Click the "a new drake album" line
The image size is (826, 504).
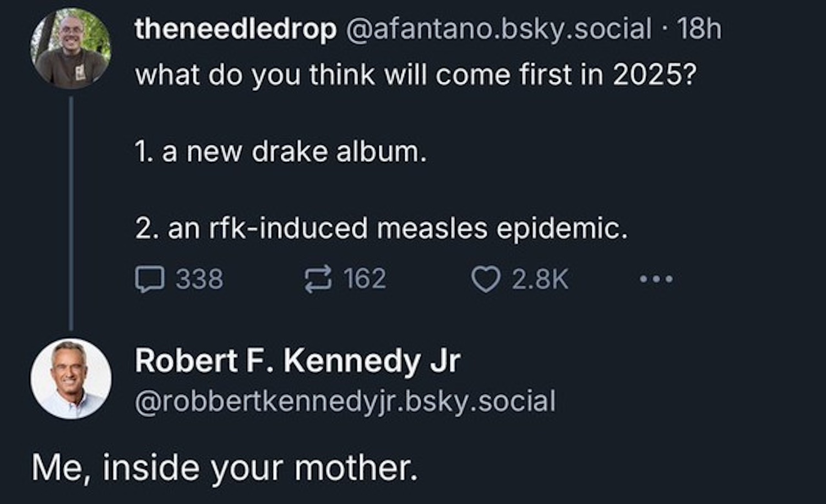[281, 151]
